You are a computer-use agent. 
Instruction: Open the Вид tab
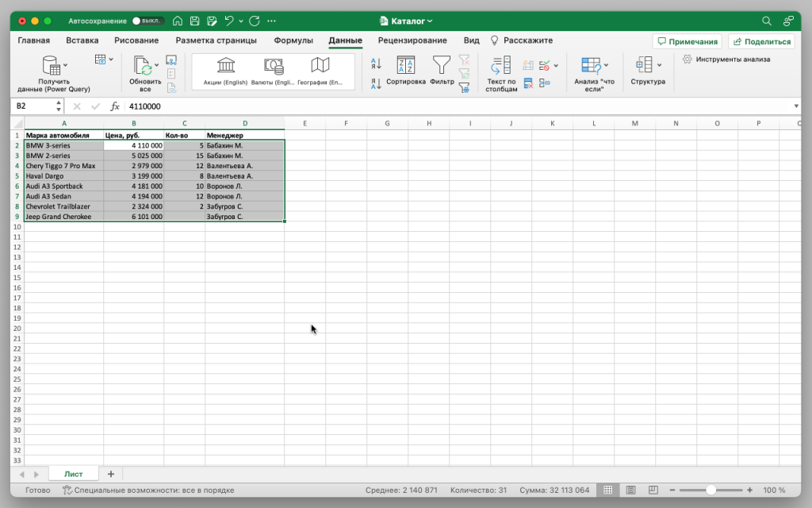[471, 40]
